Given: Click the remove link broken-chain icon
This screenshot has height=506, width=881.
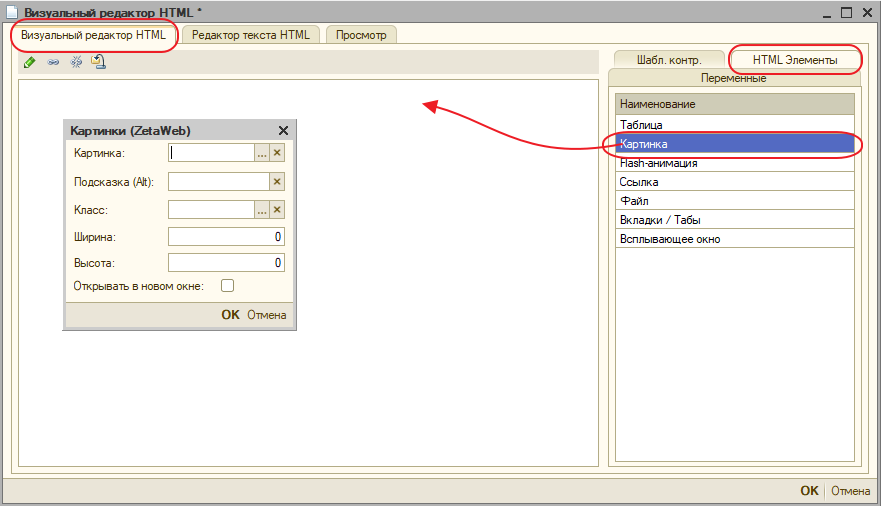Looking at the screenshot, I should [76, 62].
